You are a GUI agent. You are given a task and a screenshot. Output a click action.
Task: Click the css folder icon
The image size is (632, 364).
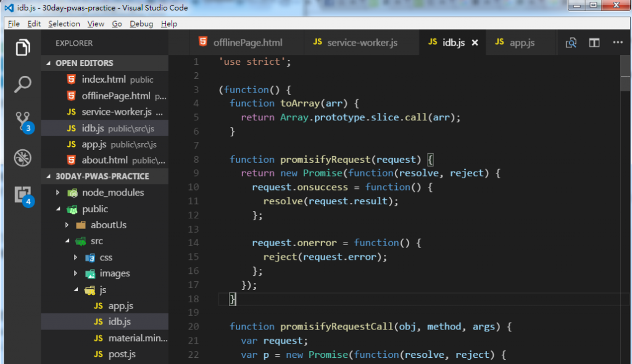click(90, 258)
